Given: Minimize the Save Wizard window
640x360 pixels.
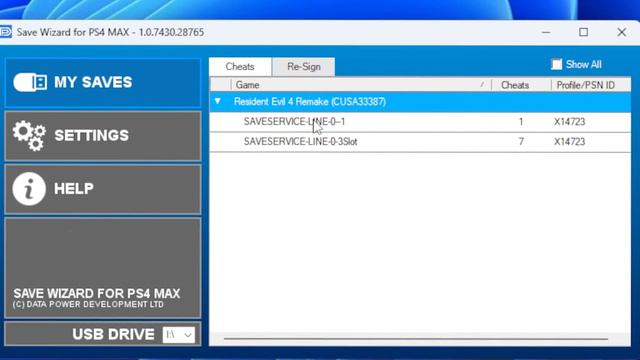Looking at the screenshot, I should coord(546,32).
